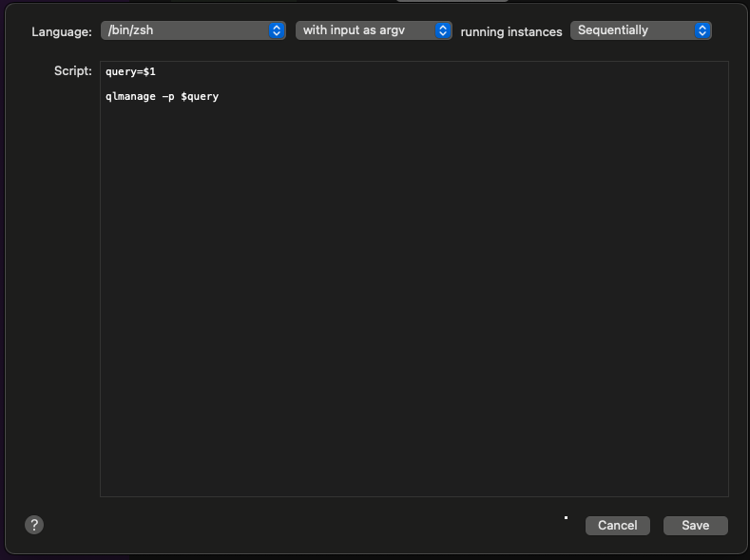The image size is (750, 560).
Task: Click the question mark help button
Action: pyautogui.click(x=34, y=525)
